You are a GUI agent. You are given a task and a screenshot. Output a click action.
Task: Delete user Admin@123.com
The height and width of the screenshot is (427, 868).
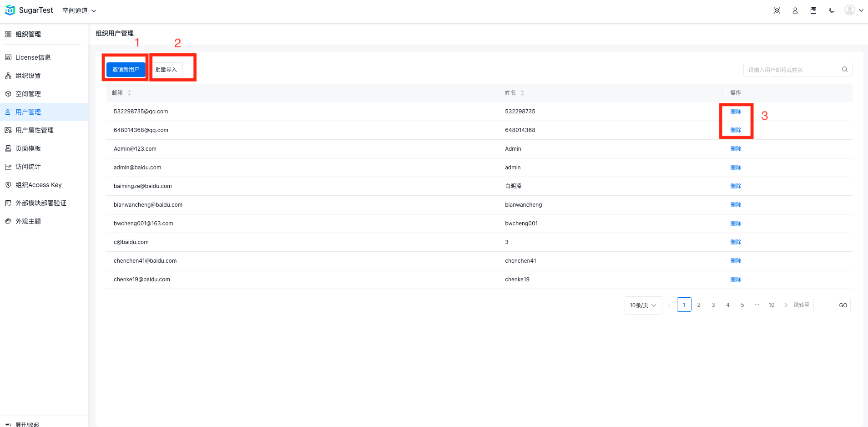pos(736,149)
